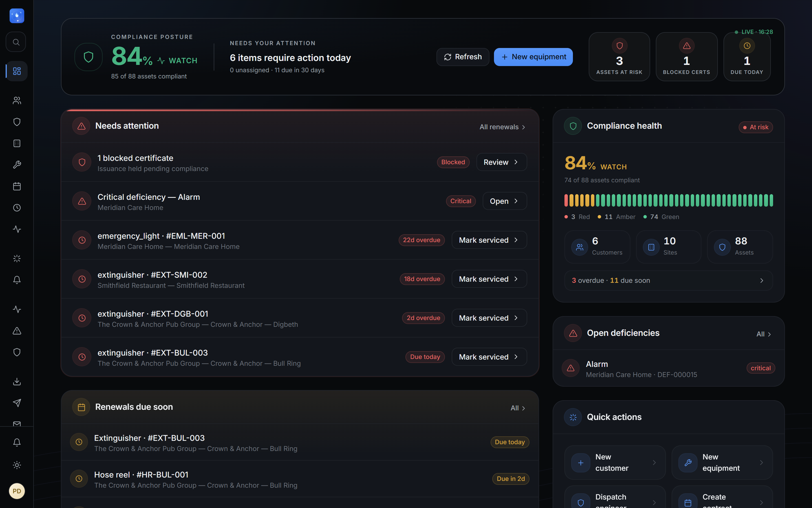Image resolution: width=812 pixels, height=508 pixels.
Task: Click the red and green compliance health bar
Action: click(668, 201)
